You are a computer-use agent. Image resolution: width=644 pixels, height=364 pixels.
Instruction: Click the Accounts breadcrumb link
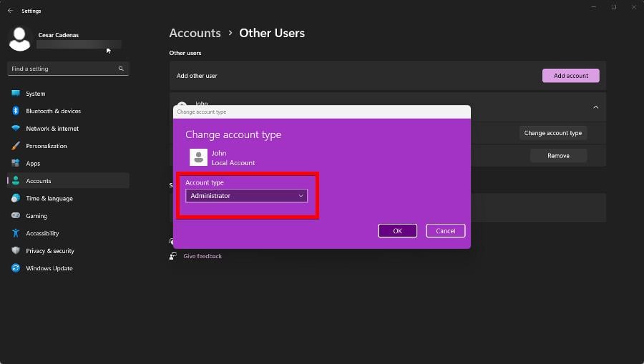tap(195, 33)
